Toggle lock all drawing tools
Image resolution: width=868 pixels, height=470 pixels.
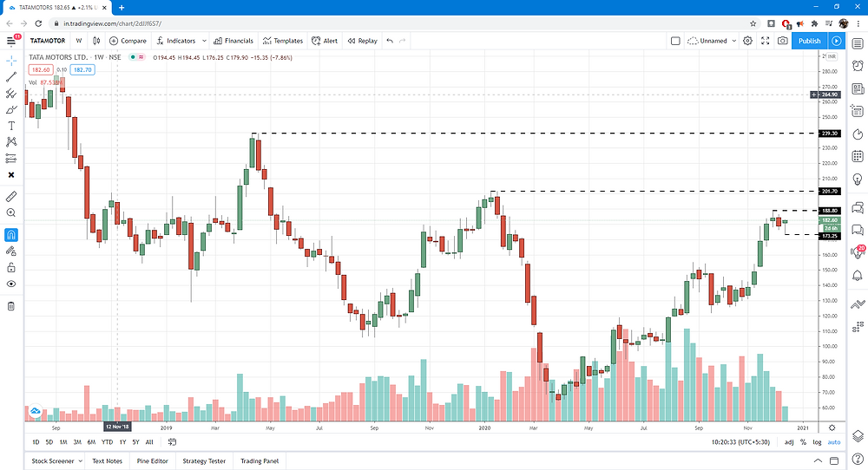(x=11, y=268)
